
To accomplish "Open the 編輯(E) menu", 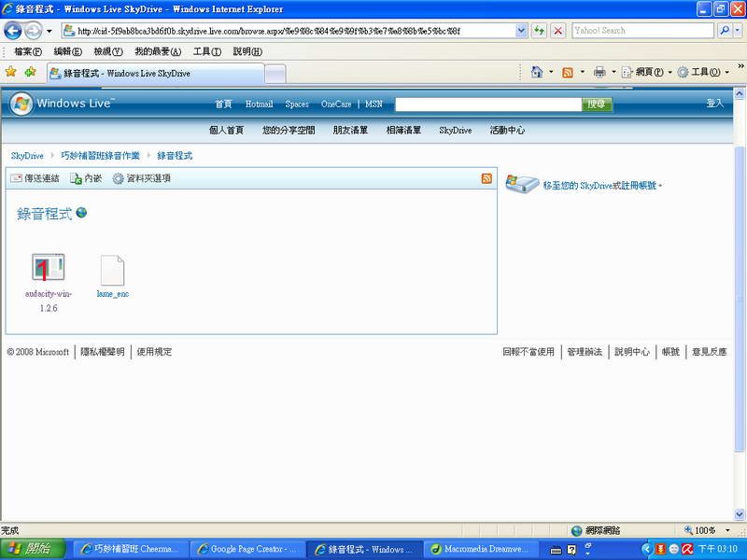I will tap(67, 51).
